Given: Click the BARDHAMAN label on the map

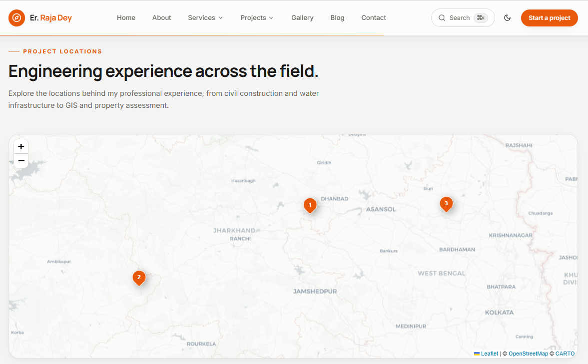Looking at the screenshot, I should (457, 249).
